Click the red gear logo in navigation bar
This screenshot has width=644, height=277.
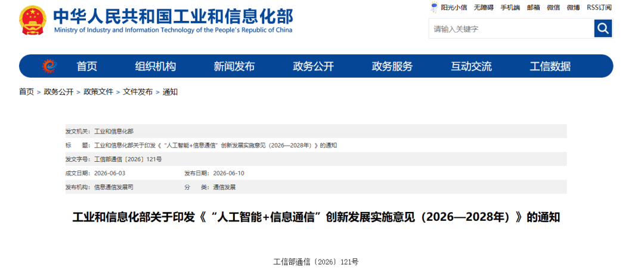(x=49, y=66)
